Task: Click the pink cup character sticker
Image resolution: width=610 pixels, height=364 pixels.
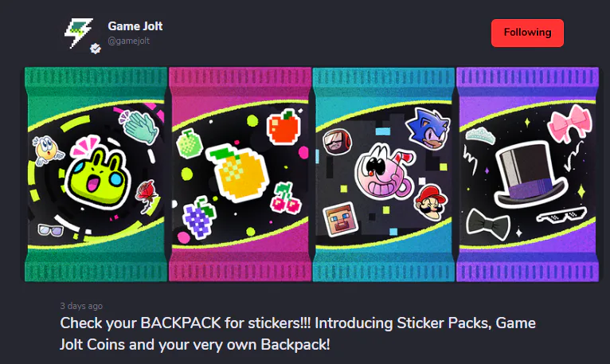Action: [x=384, y=171]
